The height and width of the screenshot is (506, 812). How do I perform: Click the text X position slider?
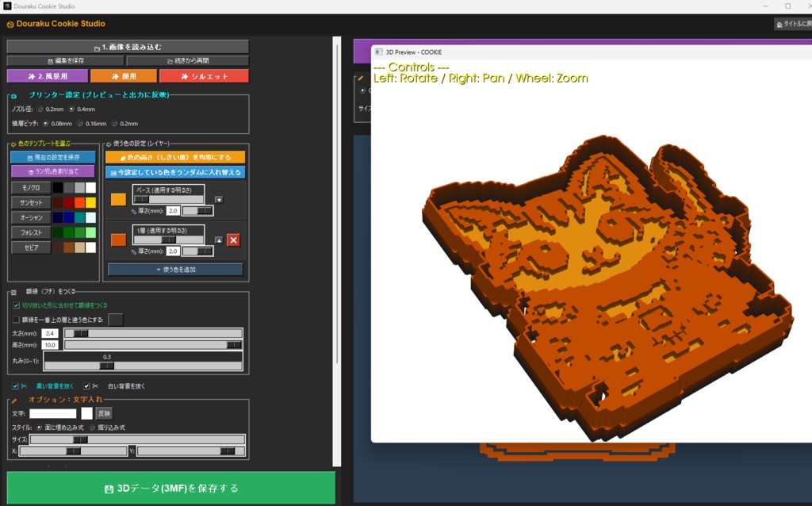(73, 451)
